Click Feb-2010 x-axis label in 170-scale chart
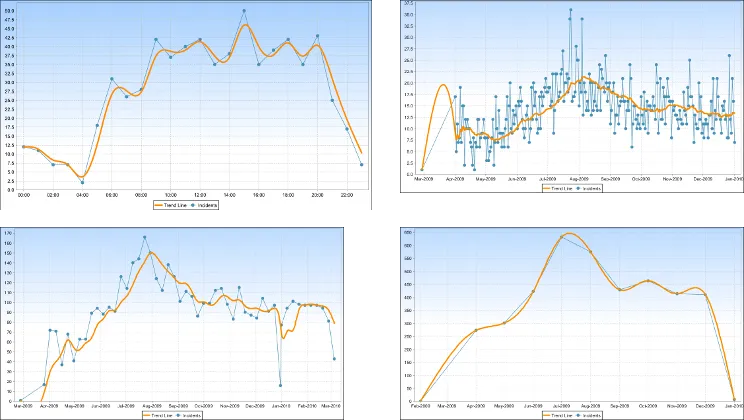 coord(307,406)
